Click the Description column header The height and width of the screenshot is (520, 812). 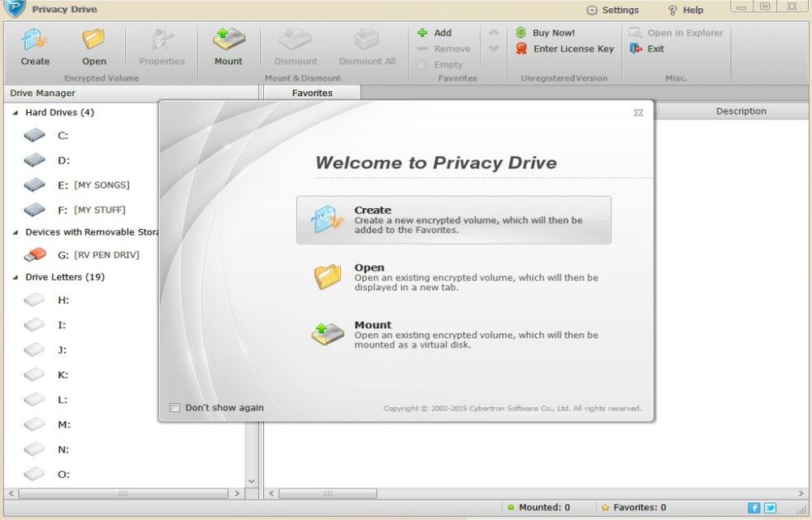pos(741,111)
